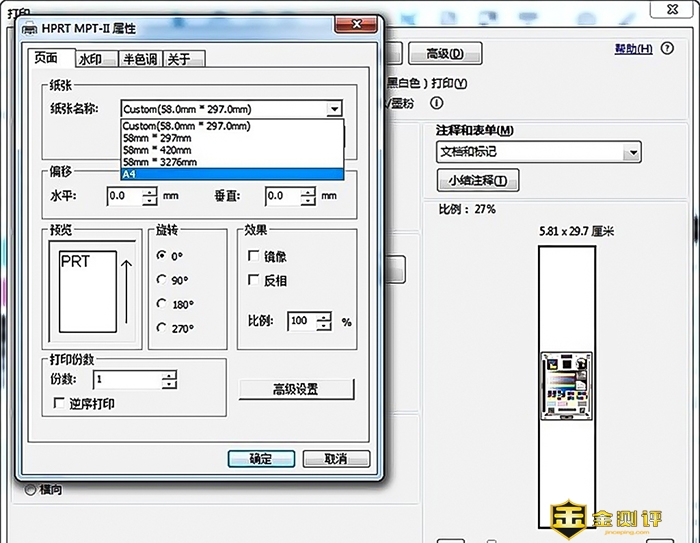Enable the 镜像 mirror checkbox
This screenshot has height=543, width=700.
[x=254, y=256]
